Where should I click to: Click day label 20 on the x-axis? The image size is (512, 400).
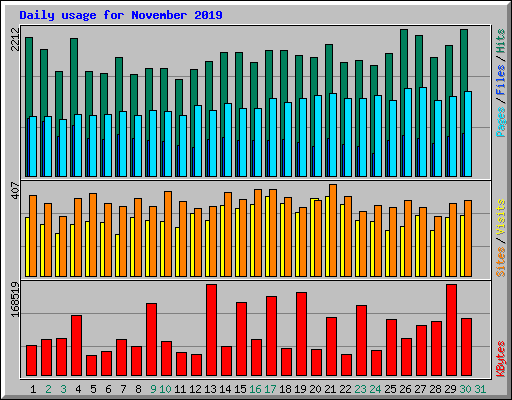tap(315, 389)
